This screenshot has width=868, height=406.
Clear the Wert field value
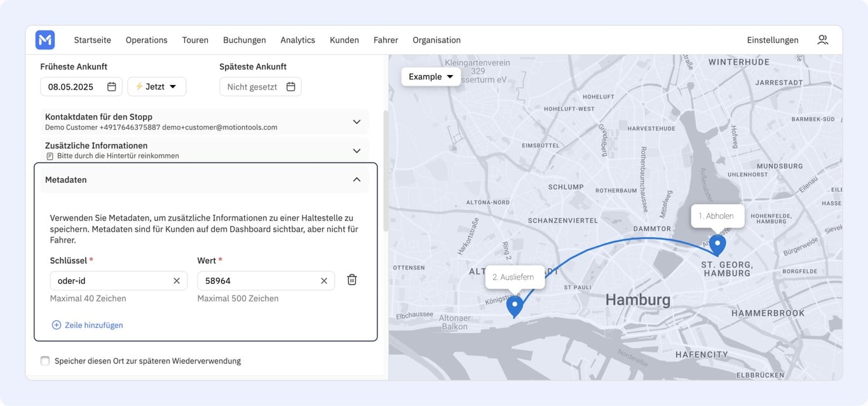pos(324,280)
